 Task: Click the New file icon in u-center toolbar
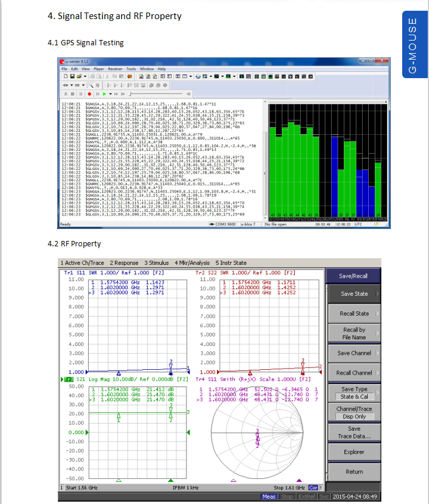point(66,76)
